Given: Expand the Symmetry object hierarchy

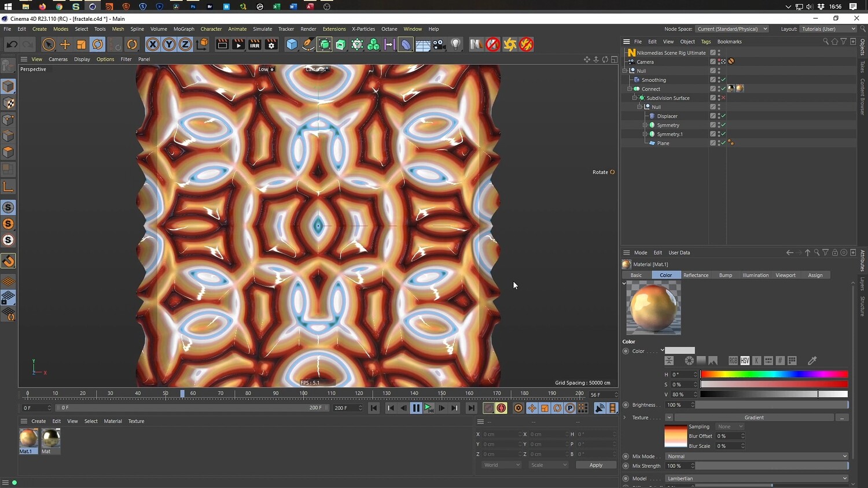Looking at the screenshot, I should pos(645,125).
